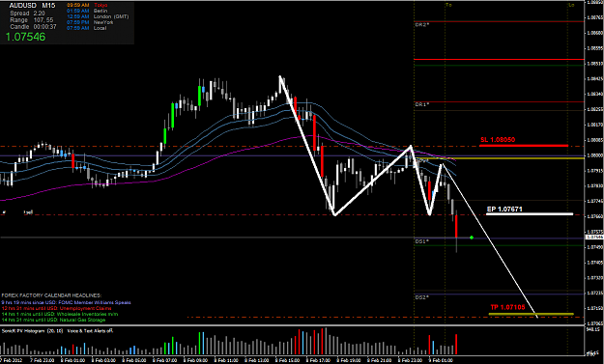Click the 9 Feb 01:00 time axis label
The image size is (604, 364).
click(441, 360)
